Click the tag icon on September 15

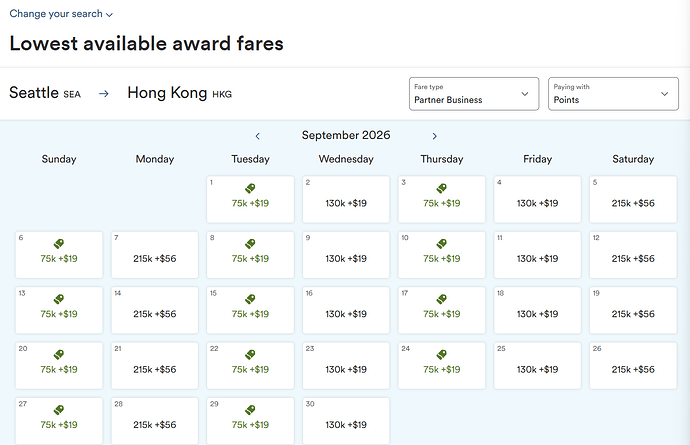tap(250, 299)
